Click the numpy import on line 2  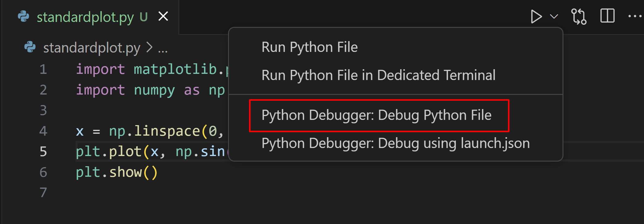point(154,90)
